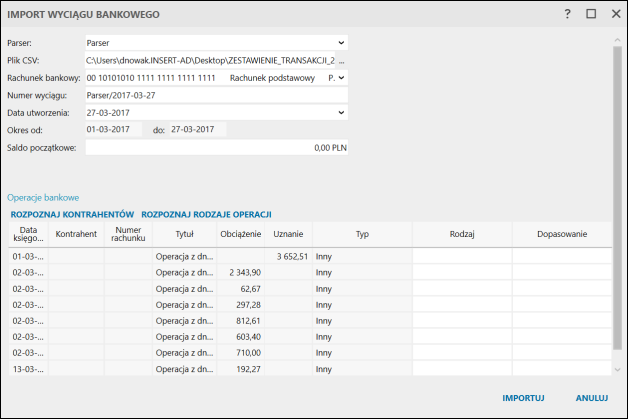Viewport: 628px width, 419px height.
Task: Click Tytuł cell in the 62,67 row
Action: click(184, 289)
